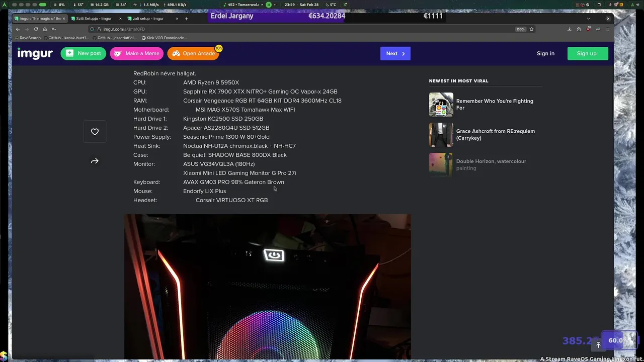
Task: Click the Grace Ashcroft post thumbnail
Action: 441,135
